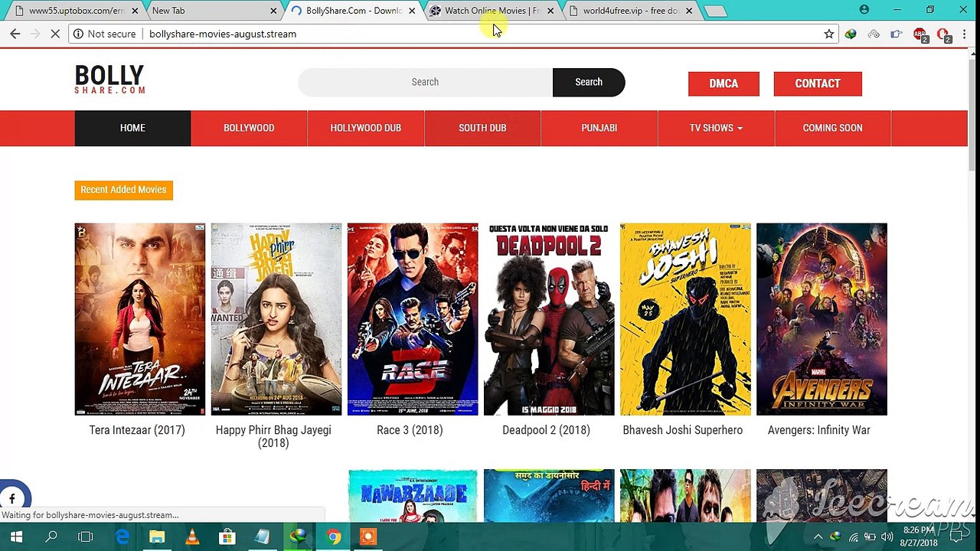The width and height of the screenshot is (980, 551).
Task: View site information Not secure icon
Action: [x=78, y=34]
